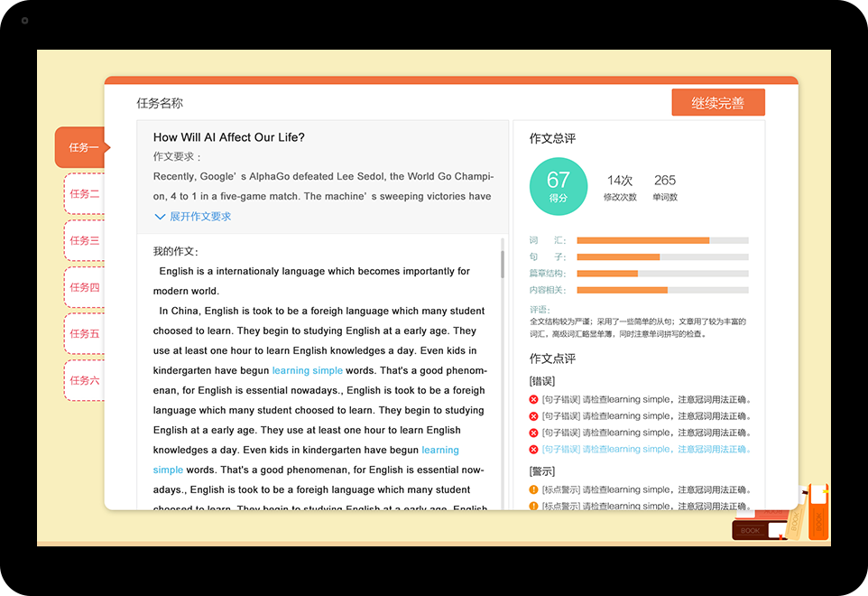Click the green 67 得分 score circle
This screenshot has height=596, width=868.
coord(559,186)
